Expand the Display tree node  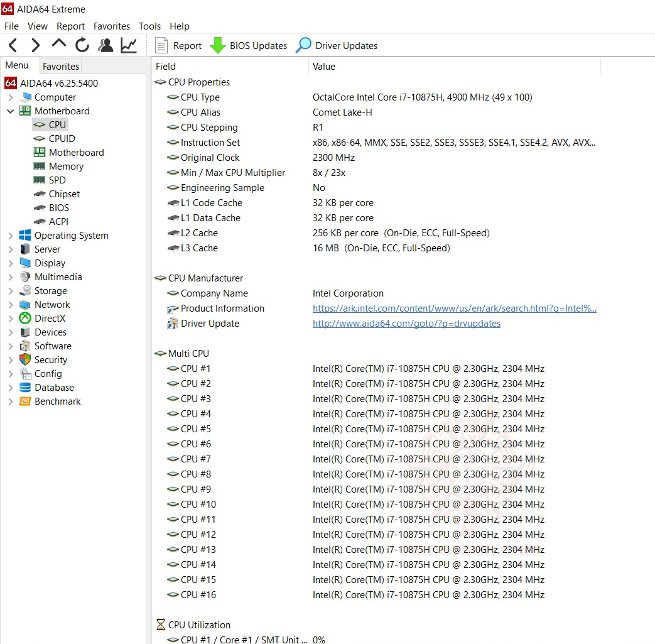pos(11,263)
